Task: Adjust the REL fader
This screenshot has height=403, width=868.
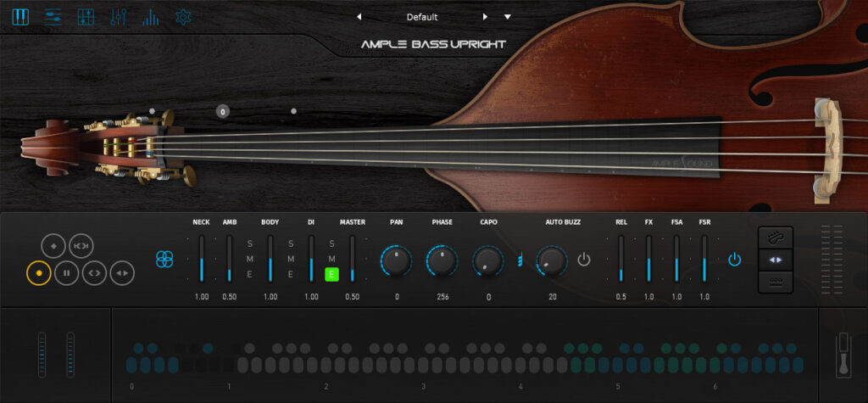Action: (x=621, y=259)
